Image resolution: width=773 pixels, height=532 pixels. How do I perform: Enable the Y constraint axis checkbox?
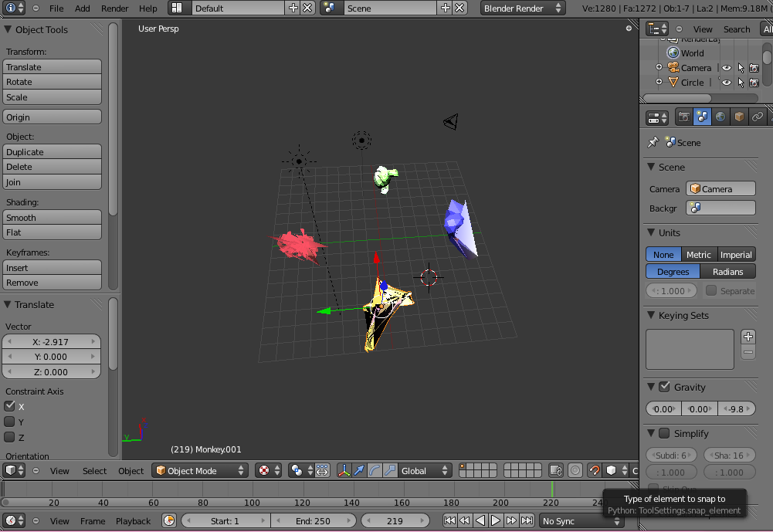click(9, 422)
